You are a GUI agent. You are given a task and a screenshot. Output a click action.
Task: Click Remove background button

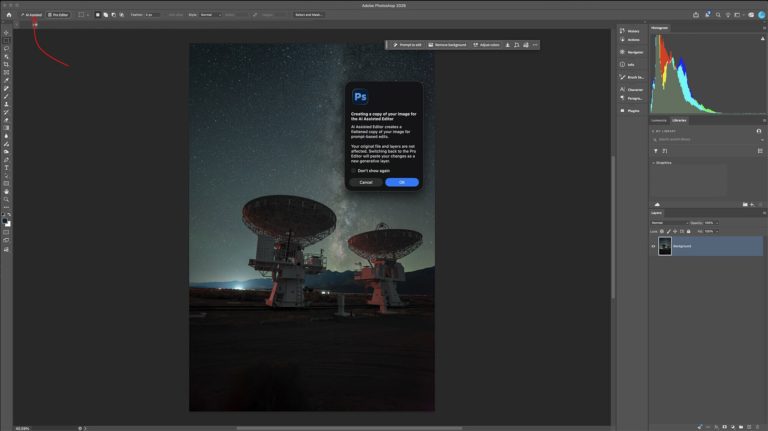tap(447, 45)
